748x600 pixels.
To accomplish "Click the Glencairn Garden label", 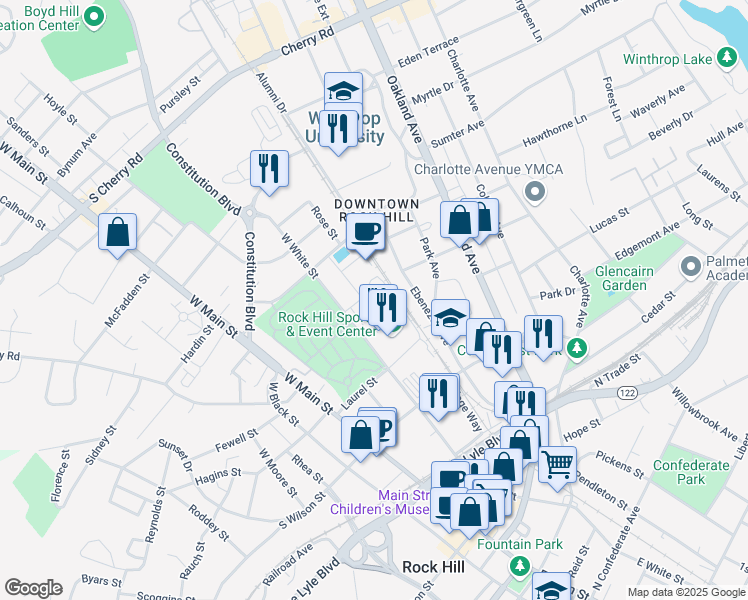I will click(x=624, y=278).
